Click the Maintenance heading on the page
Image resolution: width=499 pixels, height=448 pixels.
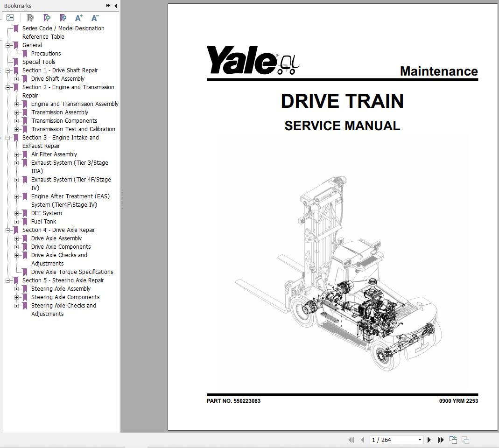coord(439,71)
